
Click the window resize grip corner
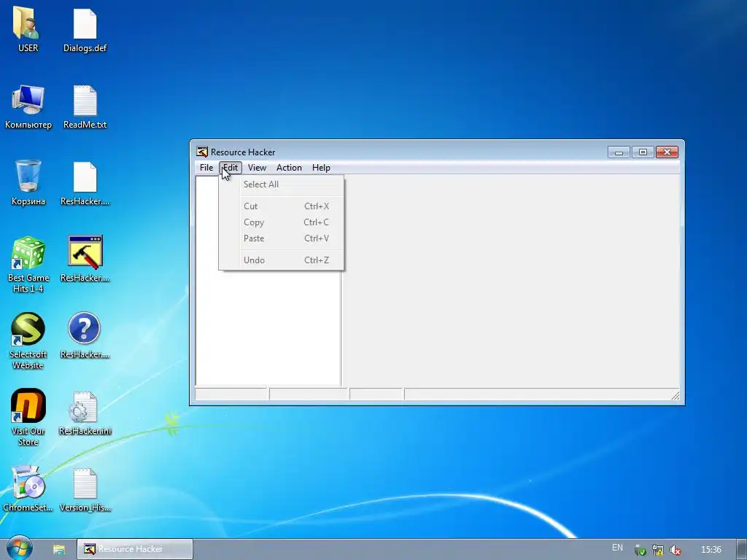tap(675, 395)
